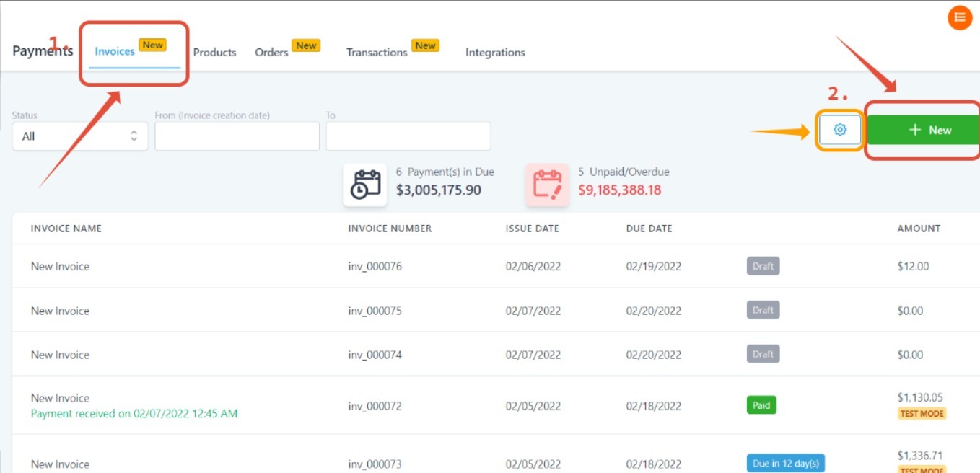Click the $12.00 amount
The height and width of the screenshot is (473, 980).
913,267
